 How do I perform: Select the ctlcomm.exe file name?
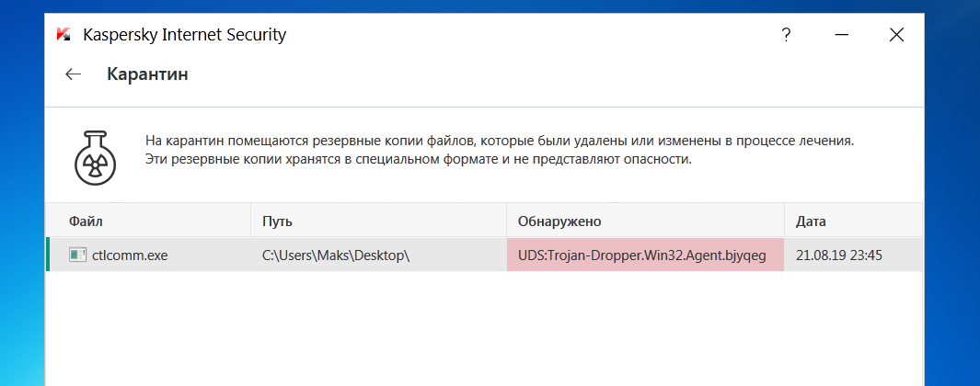(130, 255)
